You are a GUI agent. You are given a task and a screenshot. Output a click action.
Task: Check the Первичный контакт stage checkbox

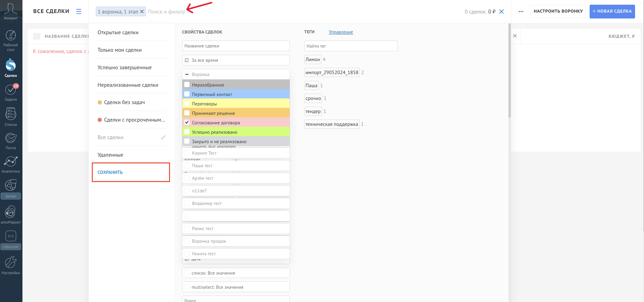coord(187,94)
